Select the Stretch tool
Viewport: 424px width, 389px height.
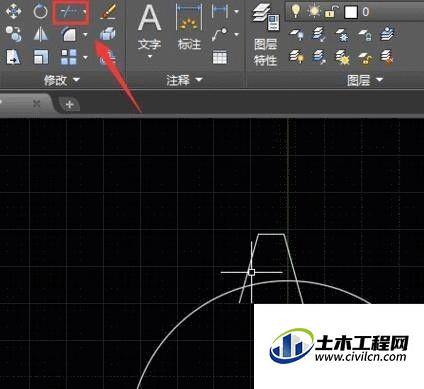14,57
